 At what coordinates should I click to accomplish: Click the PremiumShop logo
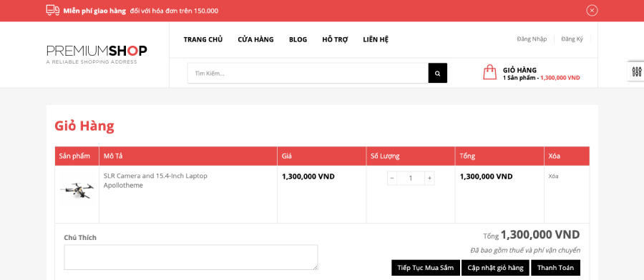pyautogui.click(x=97, y=54)
